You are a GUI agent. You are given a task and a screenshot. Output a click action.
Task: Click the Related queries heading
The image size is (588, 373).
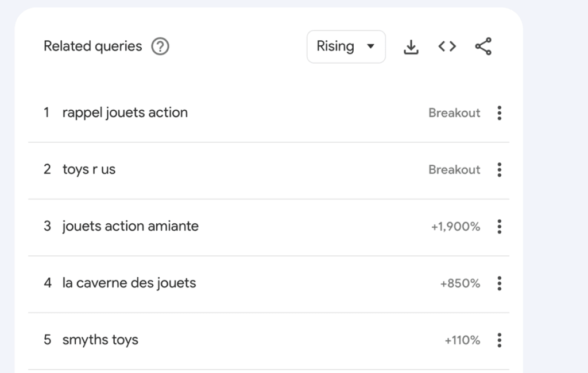(x=92, y=46)
